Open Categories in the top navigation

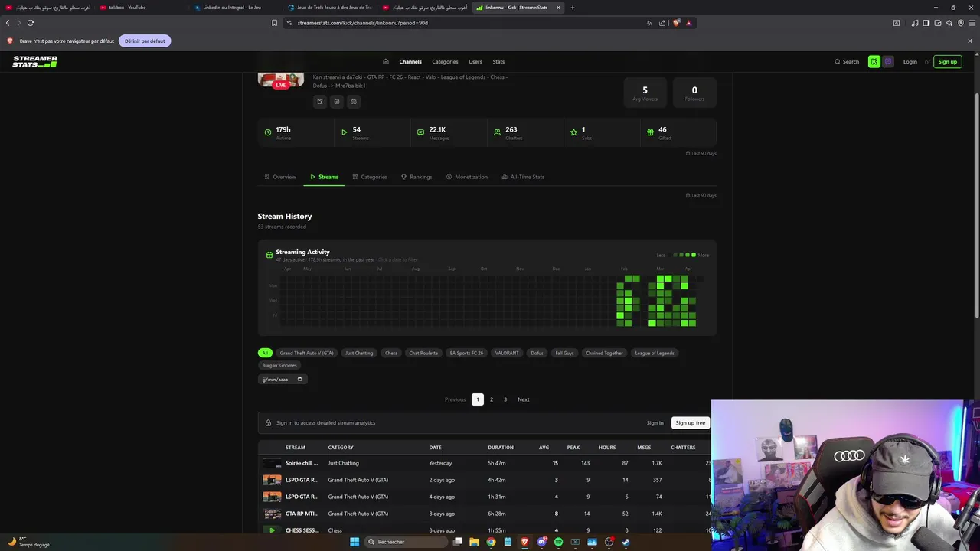click(445, 62)
